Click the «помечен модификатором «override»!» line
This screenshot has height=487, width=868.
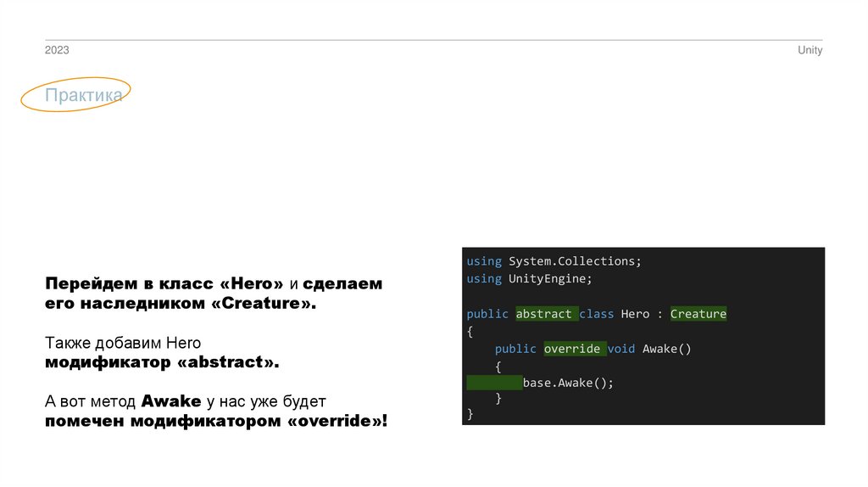[x=216, y=421]
